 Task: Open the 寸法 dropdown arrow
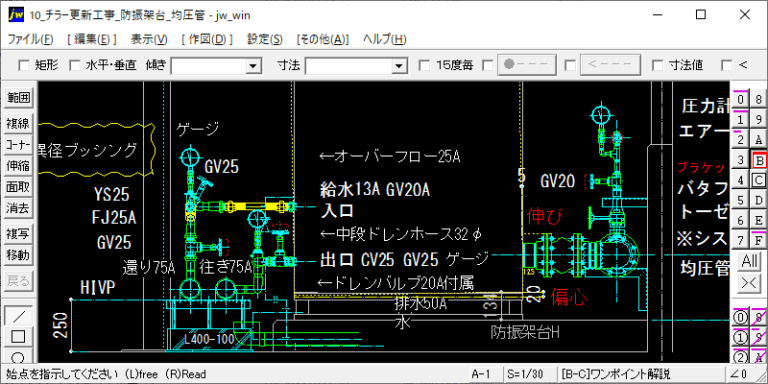tap(399, 65)
